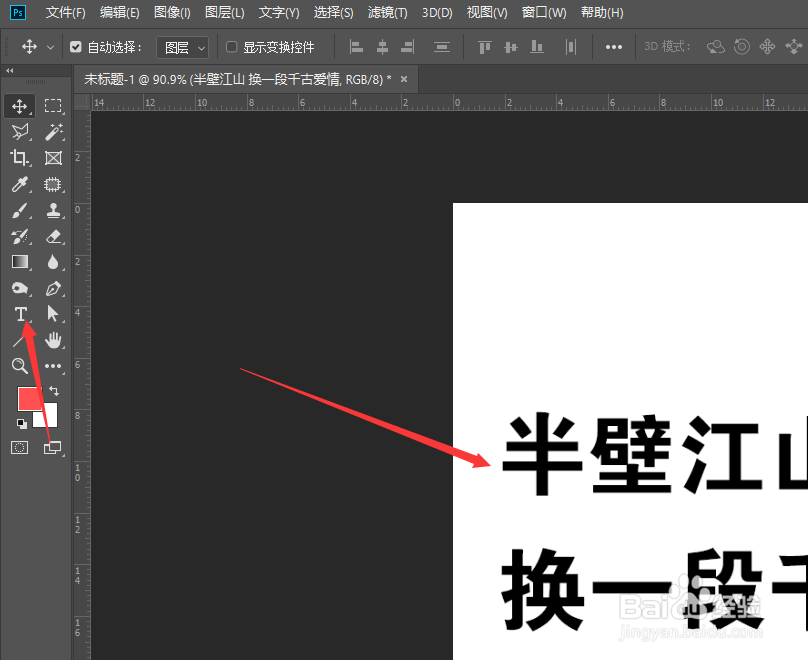The width and height of the screenshot is (808, 660).
Task: Change screen mode icon
Action: pyautogui.click(x=53, y=448)
